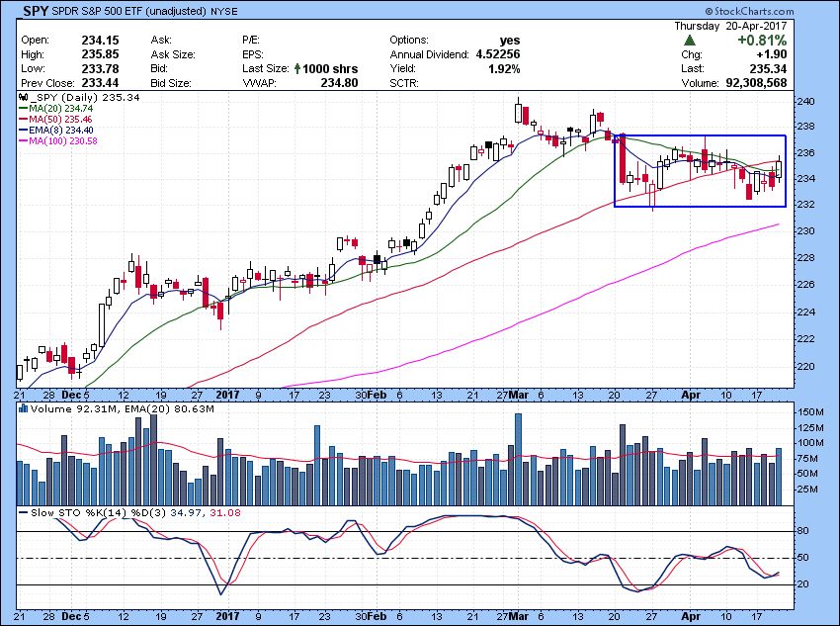
Task: Click the small green arrow before 1000 shrs
Action: (x=297, y=68)
